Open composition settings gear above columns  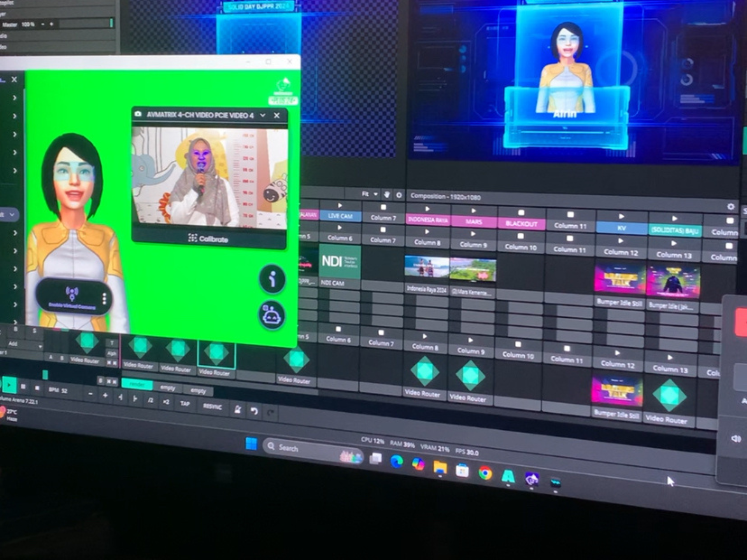pos(731,207)
